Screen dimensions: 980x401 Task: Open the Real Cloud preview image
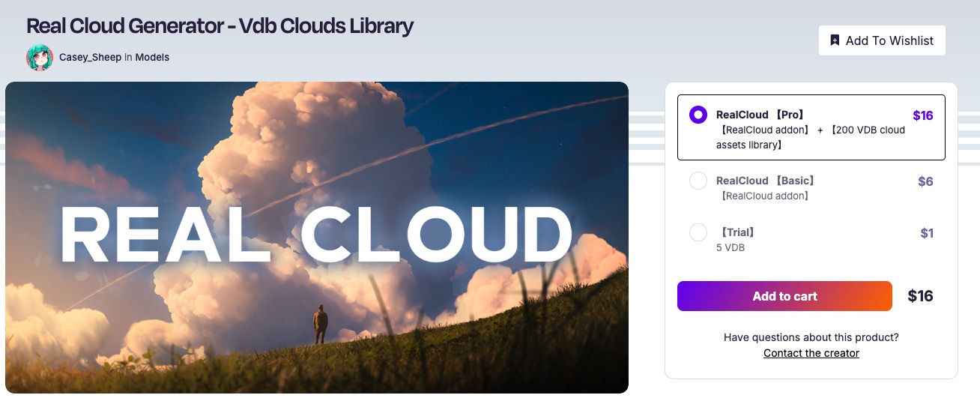click(317, 238)
